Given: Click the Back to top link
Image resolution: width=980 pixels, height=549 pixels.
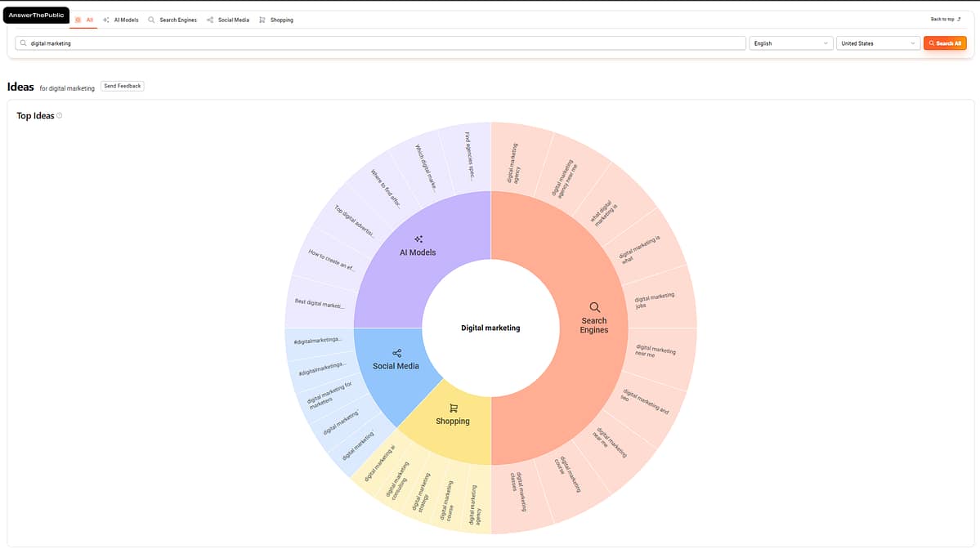Looking at the screenshot, I should tap(944, 18).
